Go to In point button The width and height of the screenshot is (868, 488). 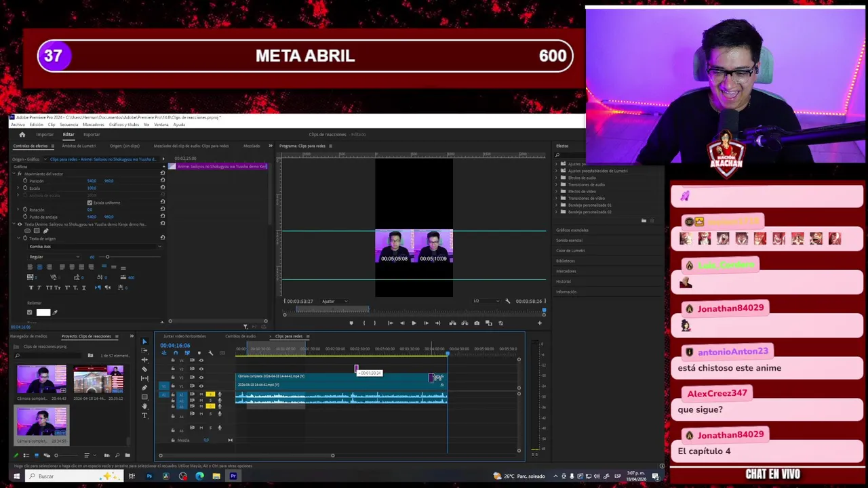tap(391, 323)
